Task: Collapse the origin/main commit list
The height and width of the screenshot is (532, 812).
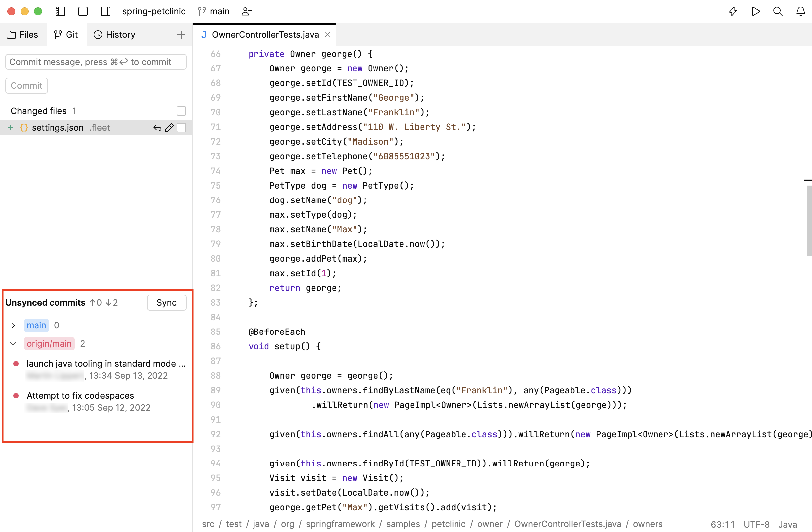Action: (13, 343)
